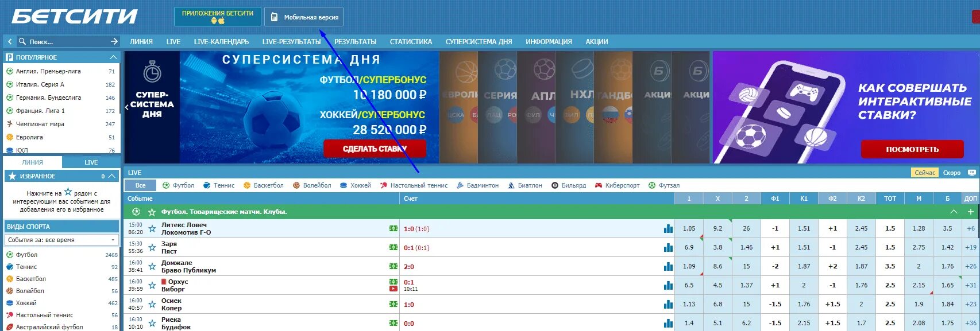This screenshot has width=980, height=331.
Task: Open the ЛИНИЯ menu item
Action: [141, 41]
